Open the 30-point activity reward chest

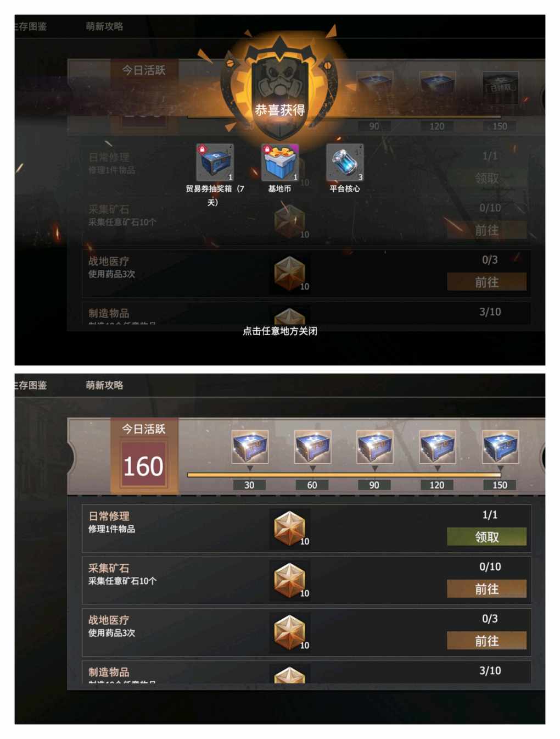(x=250, y=447)
